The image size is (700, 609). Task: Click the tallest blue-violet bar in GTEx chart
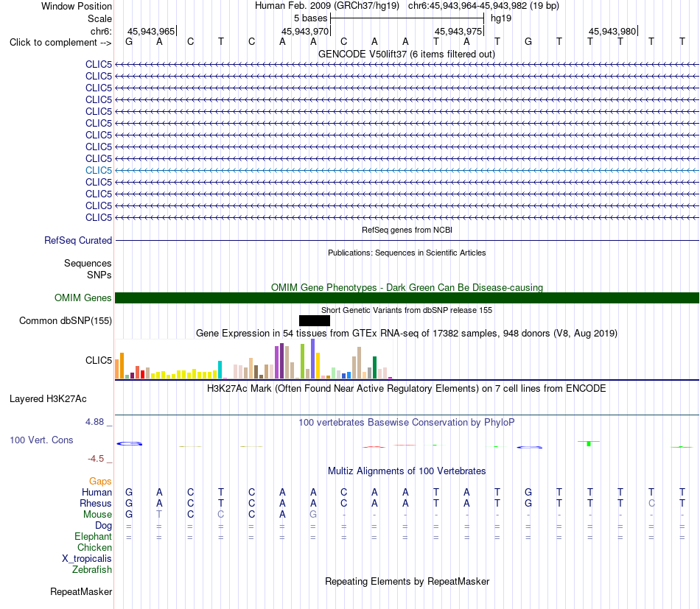(313, 359)
